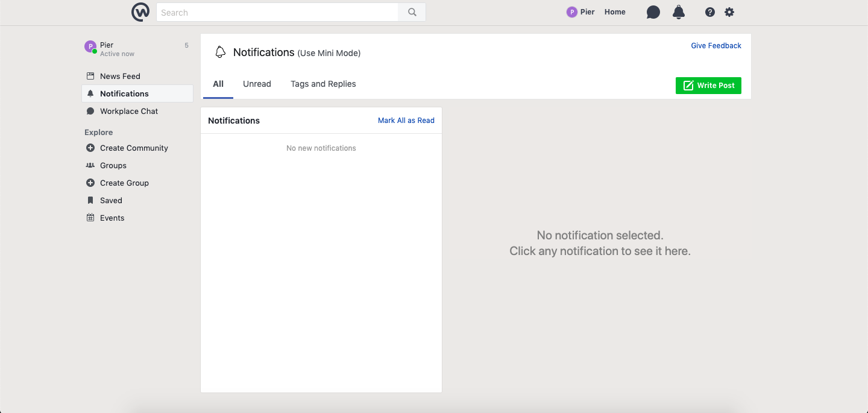Click Use Mini Mode link
The height and width of the screenshot is (413, 868).
[329, 53]
